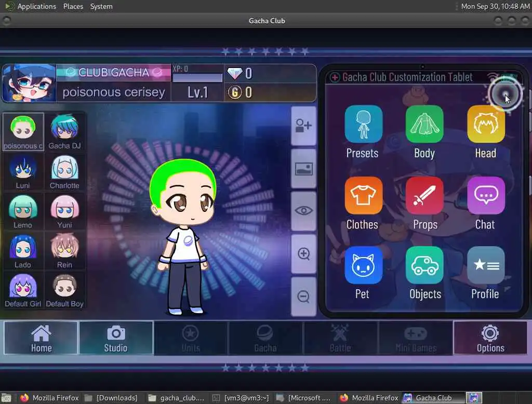This screenshot has width=532, height=404.
Task: Select the Yuni character slot
Action: click(x=64, y=211)
